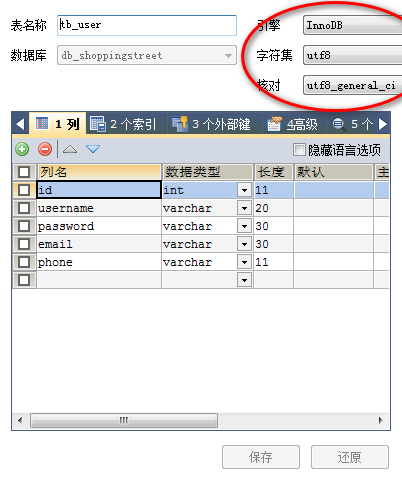The height and width of the screenshot is (481, 402).
Task: Open the 字符集 utf8 dropdown
Action: coord(353,55)
